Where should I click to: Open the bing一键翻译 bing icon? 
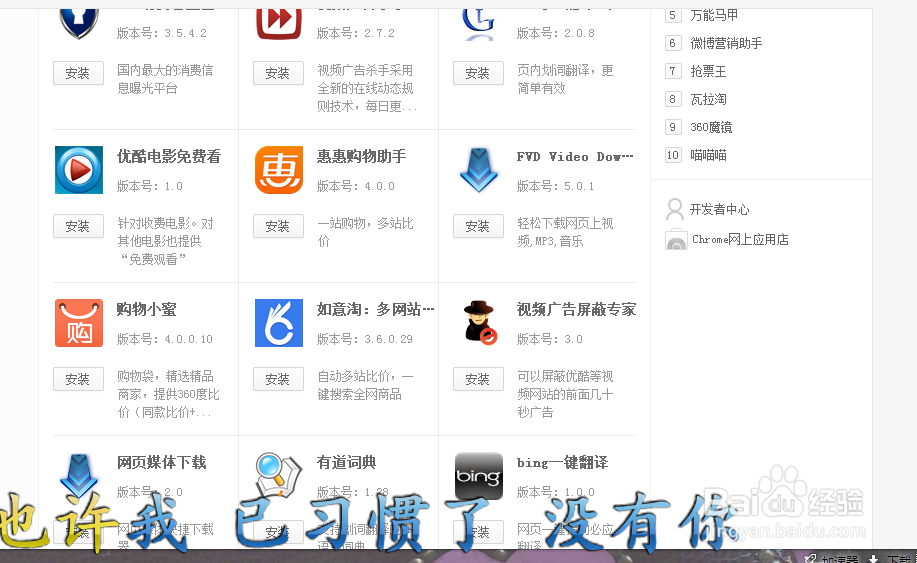point(479,476)
